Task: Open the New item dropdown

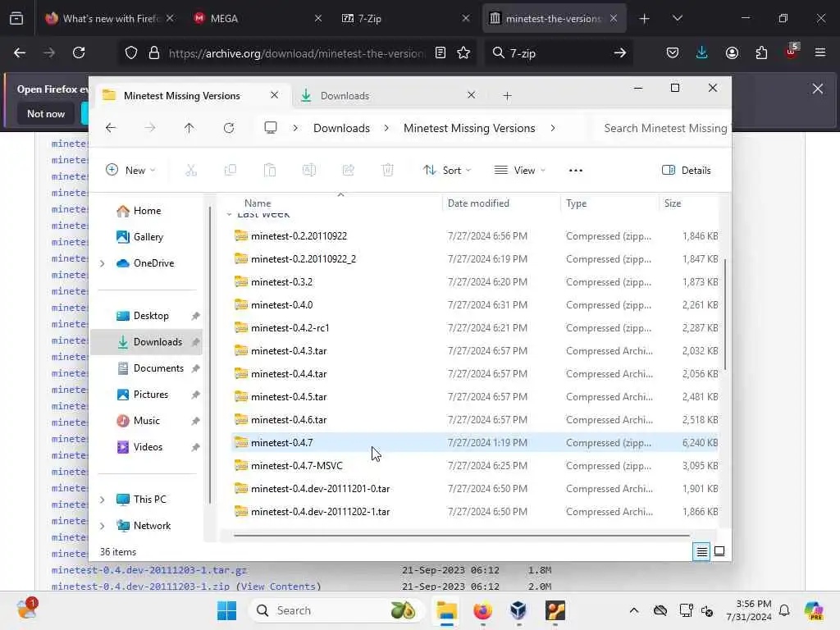Action: (130, 171)
